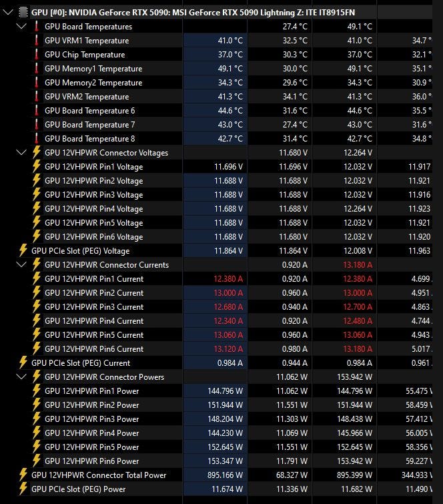Select the GPU Memory2 Temperature row label
Viewport: 443px width, 504px height.
tap(93, 83)
